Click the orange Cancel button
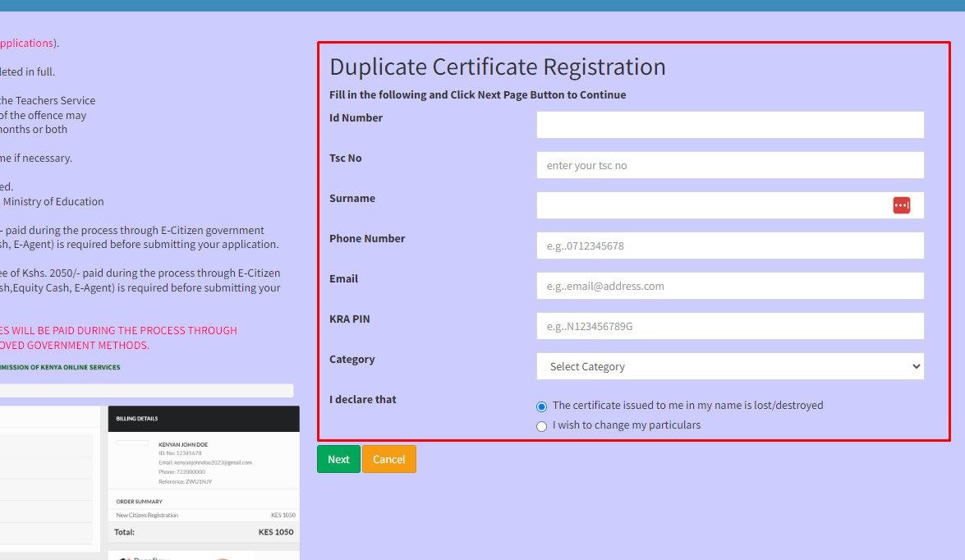 [389, 459]
